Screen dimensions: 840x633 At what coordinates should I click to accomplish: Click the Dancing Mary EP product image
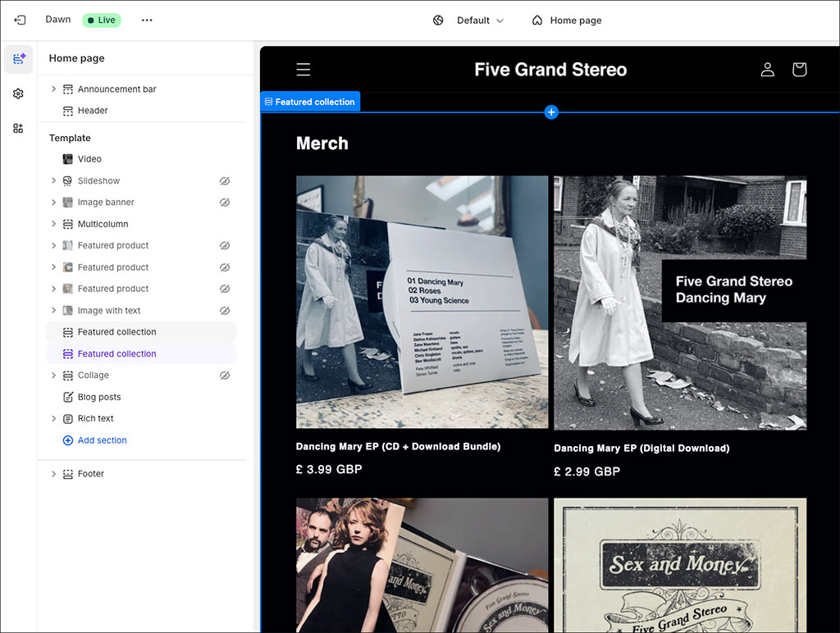click(422, 301)
